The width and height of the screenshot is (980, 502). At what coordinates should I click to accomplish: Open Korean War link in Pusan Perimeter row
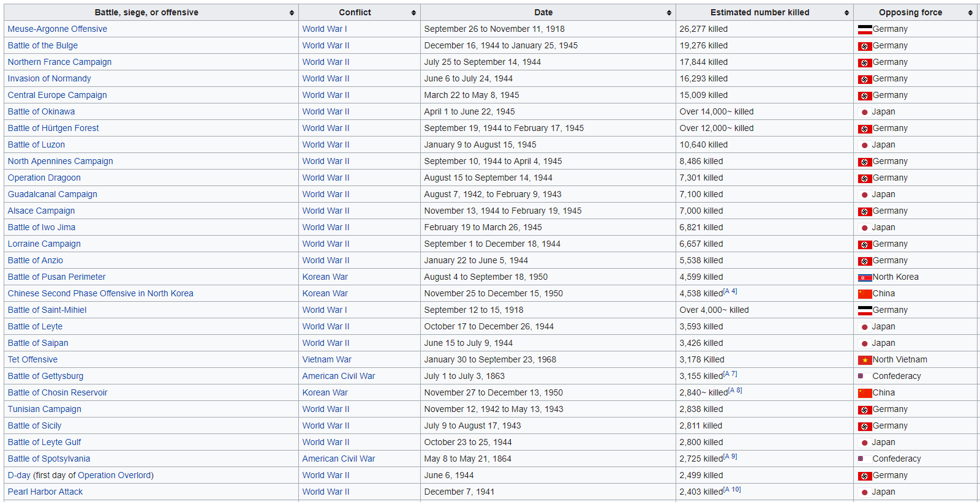tap(325, 277)
